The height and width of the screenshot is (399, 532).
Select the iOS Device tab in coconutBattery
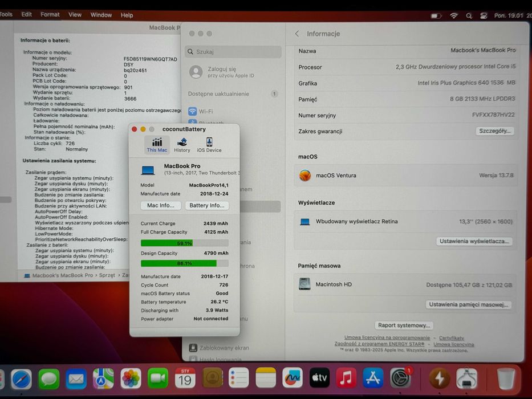(x=209, y=145)
